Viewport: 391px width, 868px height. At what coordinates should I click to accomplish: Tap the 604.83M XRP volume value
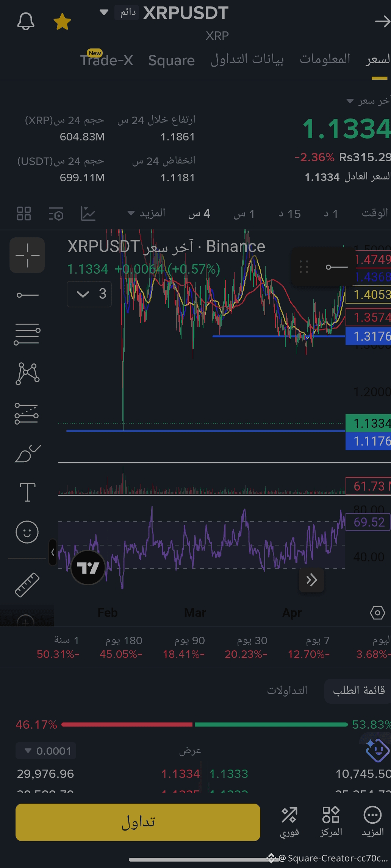coord(82,137)
